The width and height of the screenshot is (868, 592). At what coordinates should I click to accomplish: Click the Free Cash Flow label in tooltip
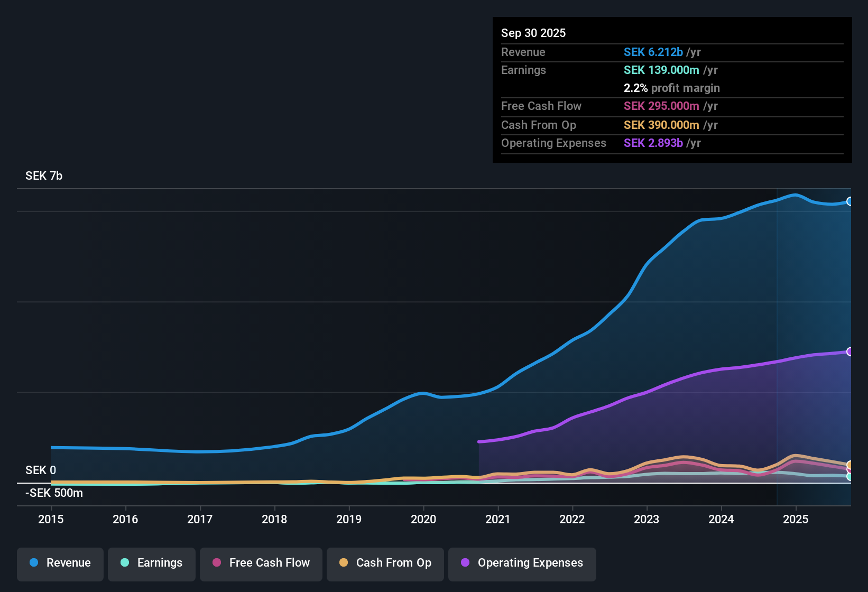(x=541, y=106)
